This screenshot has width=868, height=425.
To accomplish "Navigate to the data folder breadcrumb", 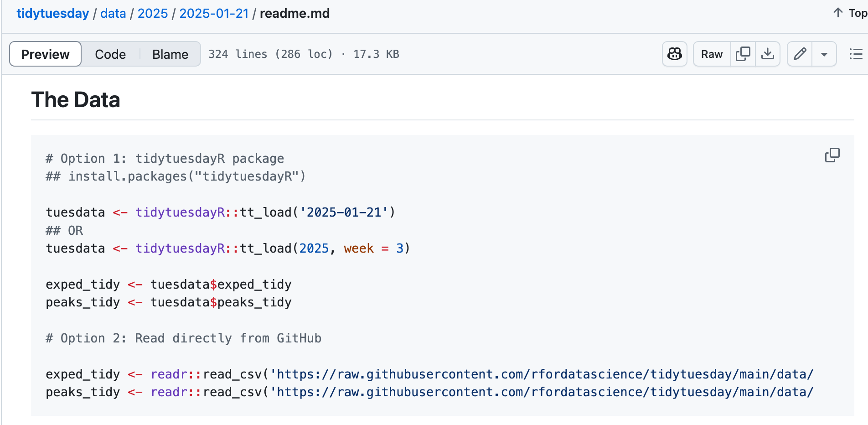I will (113, 14).
